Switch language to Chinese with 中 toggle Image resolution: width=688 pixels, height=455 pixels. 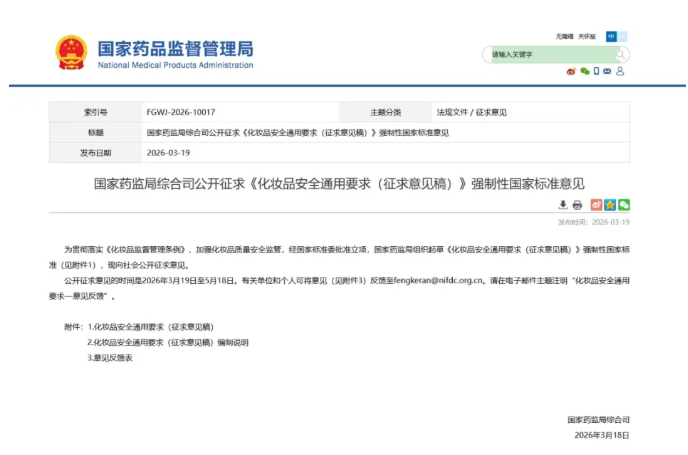pyautogui.click(x=610, y=36)
